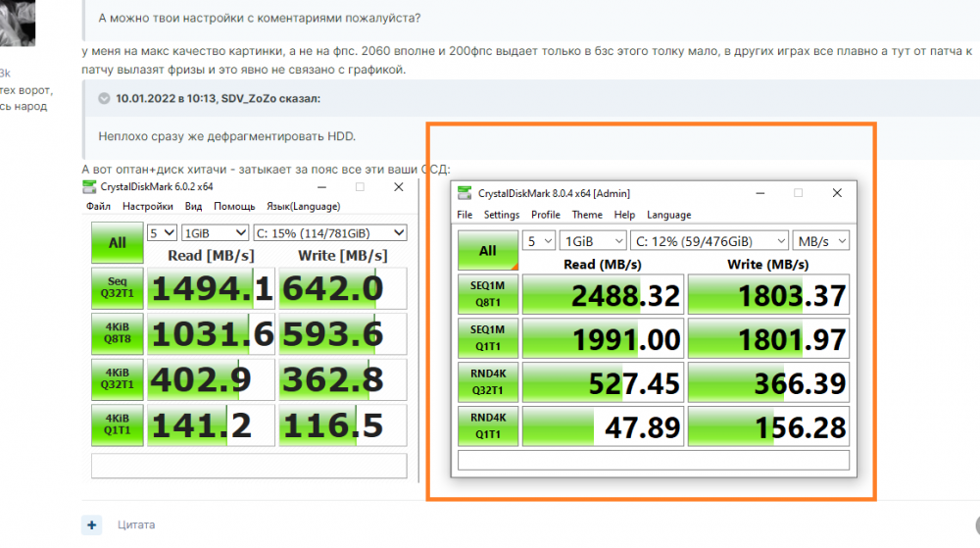Minimize the CrystalDiskMark 6.0.2 window
The height and width of the screenshot is (548, 980).
[x=321, y=187]
